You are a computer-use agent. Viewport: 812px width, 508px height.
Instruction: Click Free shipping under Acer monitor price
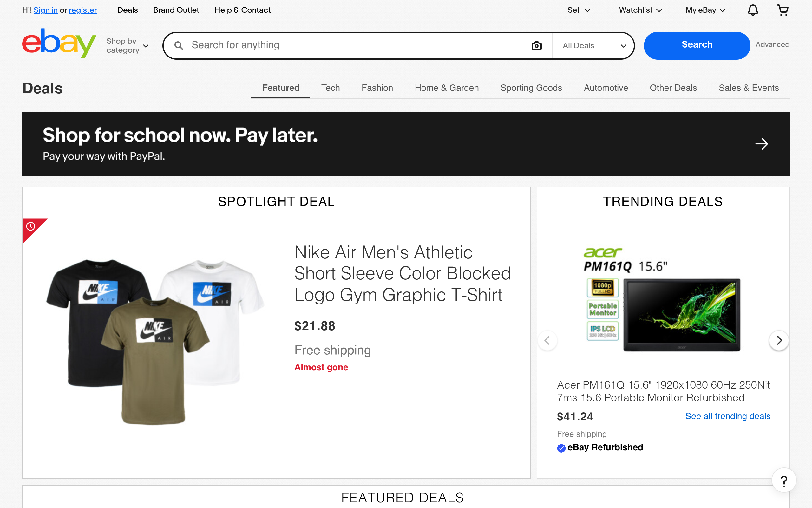click(x=582, y=434)
